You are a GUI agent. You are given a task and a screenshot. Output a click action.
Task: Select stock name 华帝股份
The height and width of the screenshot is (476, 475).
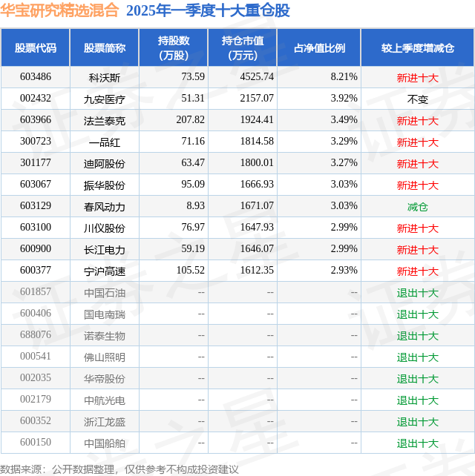(x=105, y=380)
